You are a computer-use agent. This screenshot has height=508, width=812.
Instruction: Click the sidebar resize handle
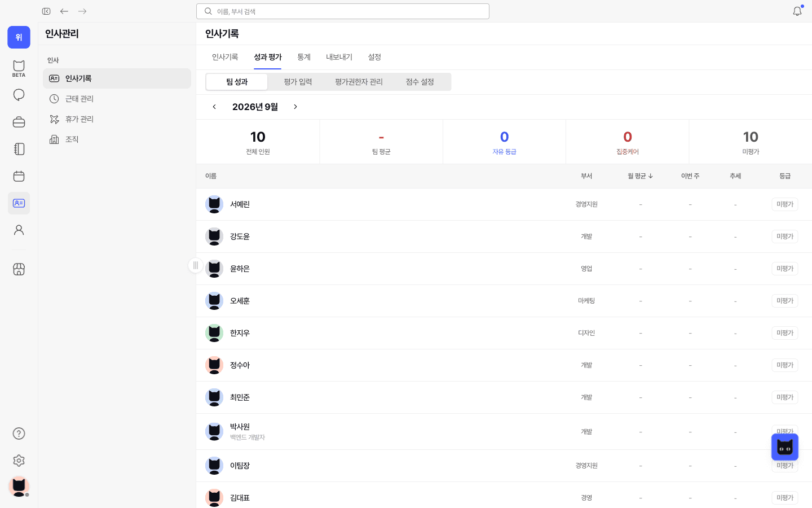pos(195,265)
